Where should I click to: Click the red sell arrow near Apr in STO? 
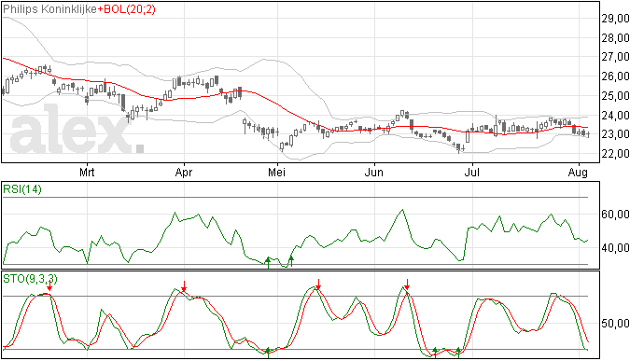[x=185, y=286]
